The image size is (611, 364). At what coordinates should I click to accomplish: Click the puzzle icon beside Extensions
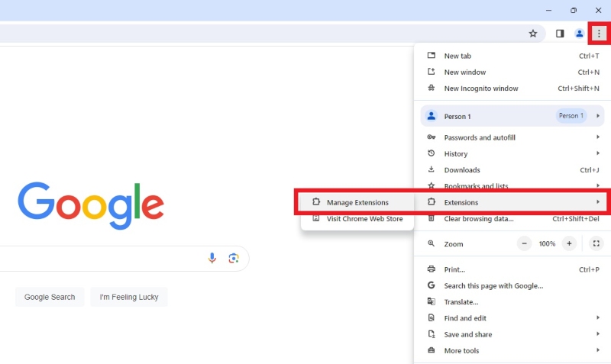point(431,201)
